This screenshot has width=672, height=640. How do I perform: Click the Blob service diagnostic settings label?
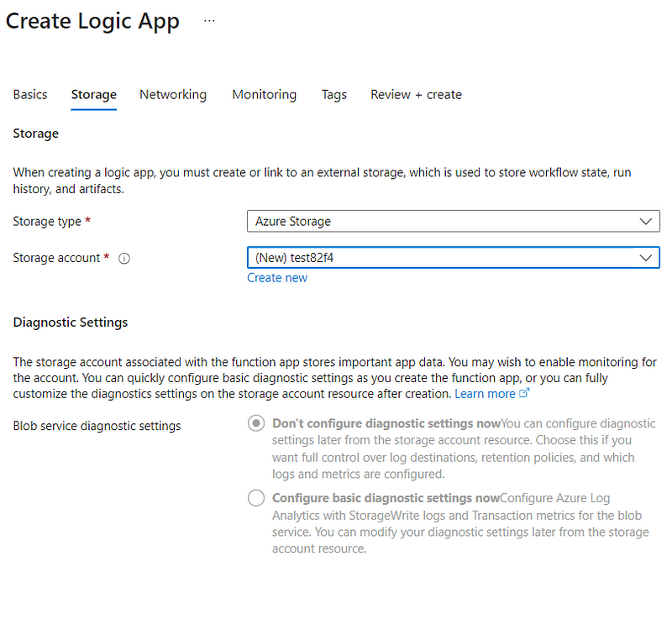click(97, 426)
